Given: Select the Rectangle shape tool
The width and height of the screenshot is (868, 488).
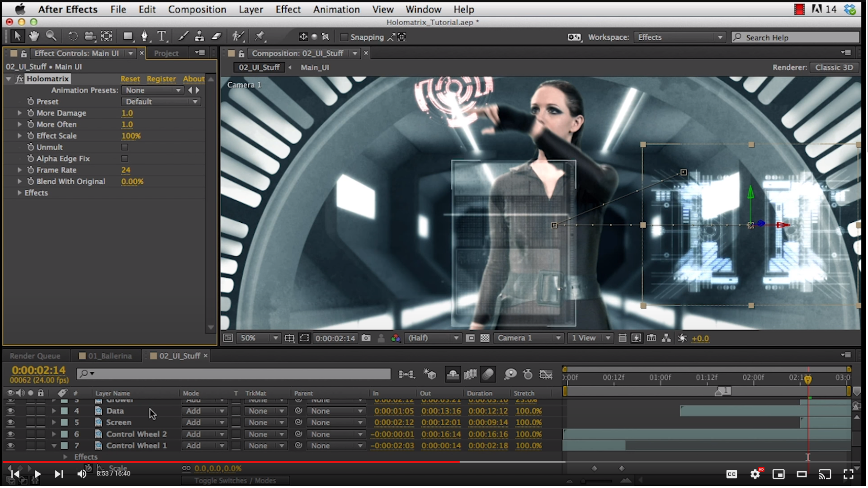Looking at the screenshot, I should click(x=128, y=36).
